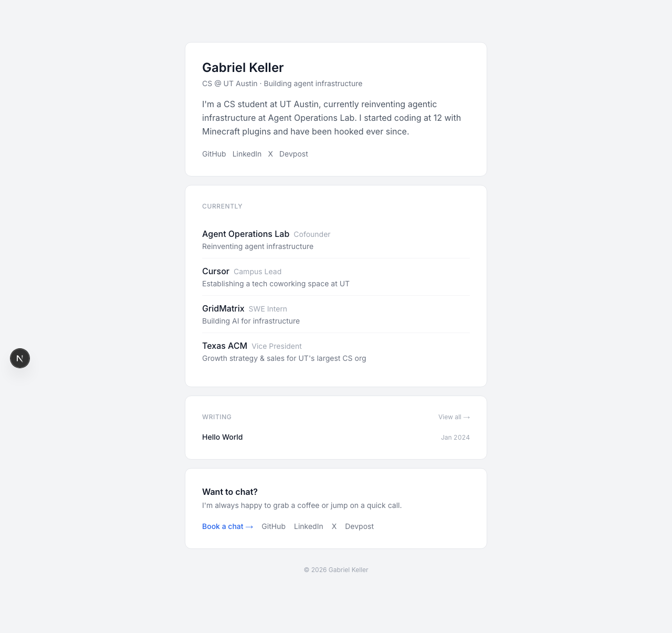Click the X link beside Book a chat

pyautogui.click(x=334, y=526)
